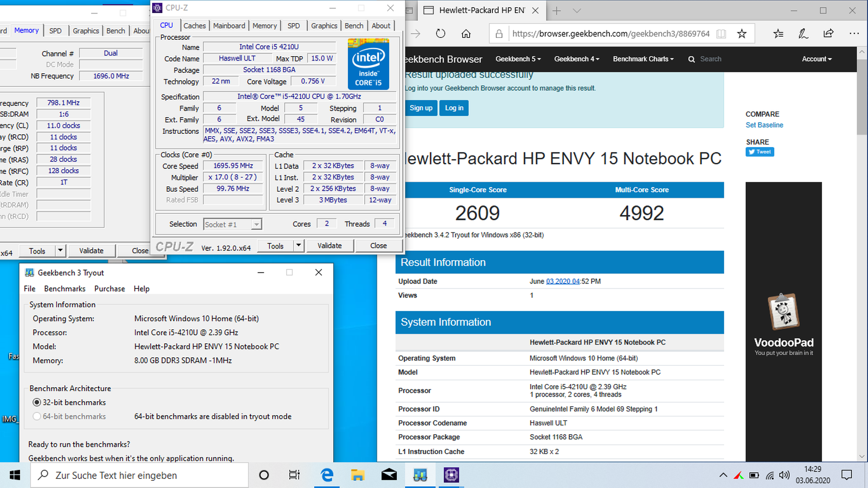Viewport: 868px width, 488px height.
Task: Click the Intel Core i5 logo in CPU-Z
Action: (x=368, y=64)
